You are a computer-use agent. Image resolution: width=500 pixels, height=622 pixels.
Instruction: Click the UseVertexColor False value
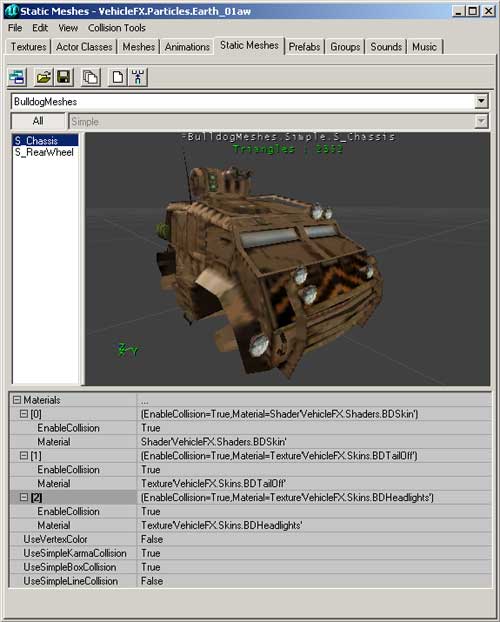tap(152, 539)
